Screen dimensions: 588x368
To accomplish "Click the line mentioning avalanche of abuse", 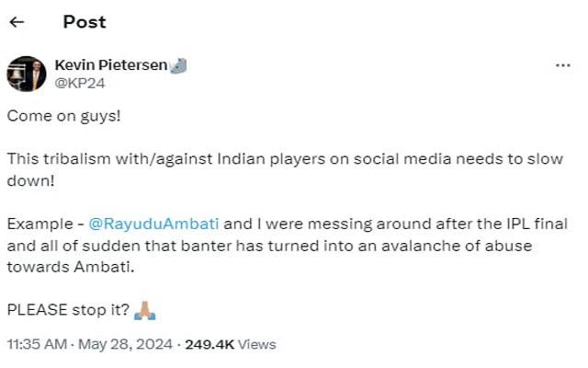I will tap(269, 246).
